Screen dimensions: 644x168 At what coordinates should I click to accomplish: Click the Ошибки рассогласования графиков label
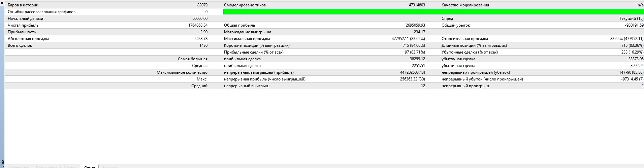pyautogui.click(x=41, y=12)
